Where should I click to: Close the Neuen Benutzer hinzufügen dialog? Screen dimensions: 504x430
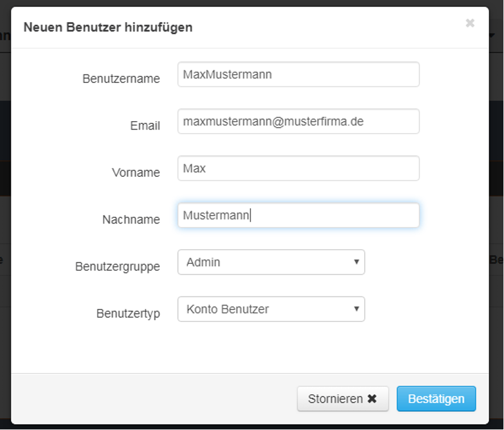click(x=470, y=23)
